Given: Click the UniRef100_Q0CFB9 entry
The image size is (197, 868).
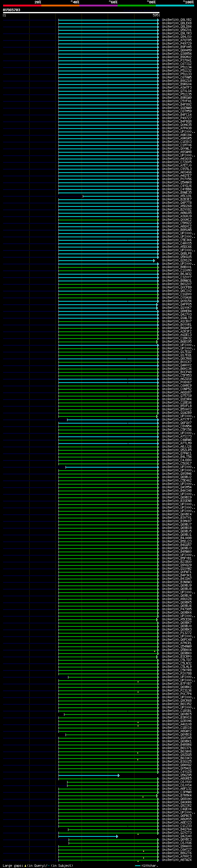Looking at the screenshot, I should (176, 287).
